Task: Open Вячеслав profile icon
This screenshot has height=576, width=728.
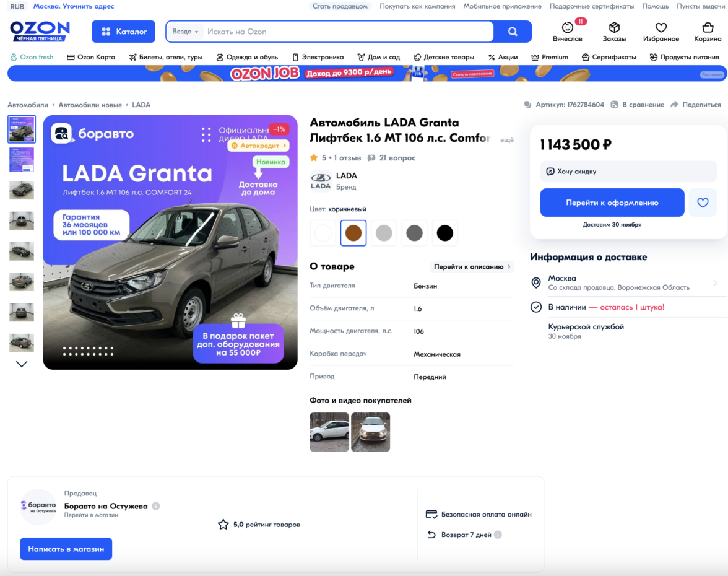Action: coord(567,28)
